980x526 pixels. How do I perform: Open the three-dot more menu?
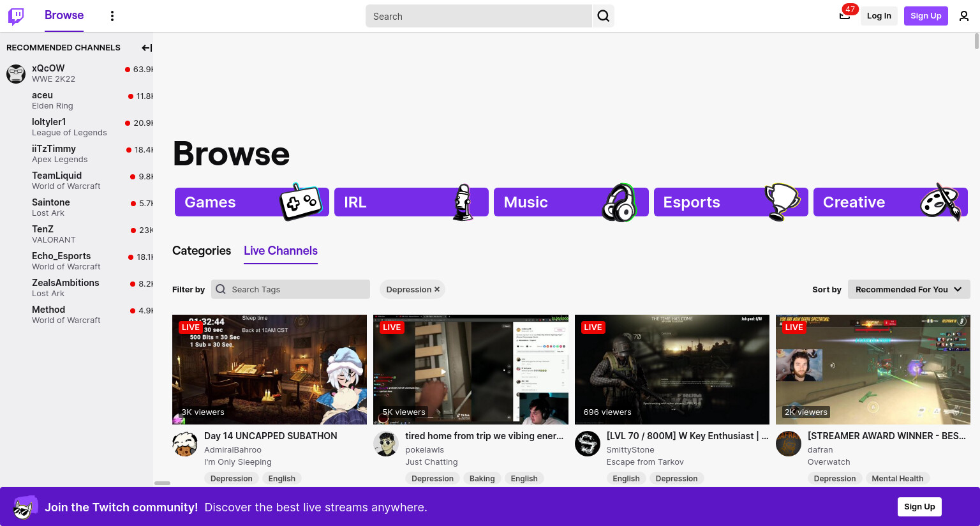tap(112, 16)
